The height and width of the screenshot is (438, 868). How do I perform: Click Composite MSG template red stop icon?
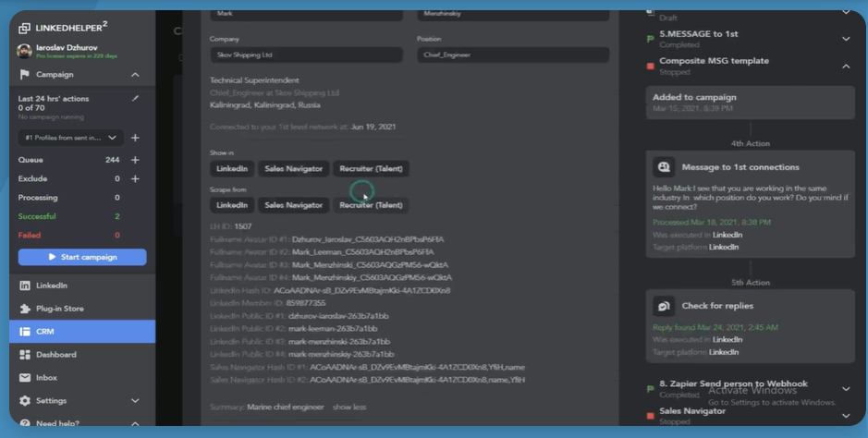[x=651, y=67]
